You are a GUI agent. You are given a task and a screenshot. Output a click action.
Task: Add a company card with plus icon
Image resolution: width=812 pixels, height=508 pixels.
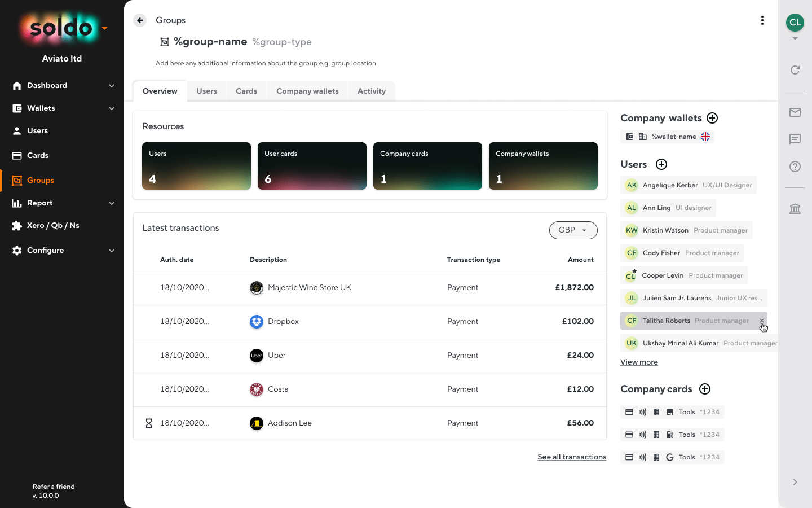pos(705,389)
